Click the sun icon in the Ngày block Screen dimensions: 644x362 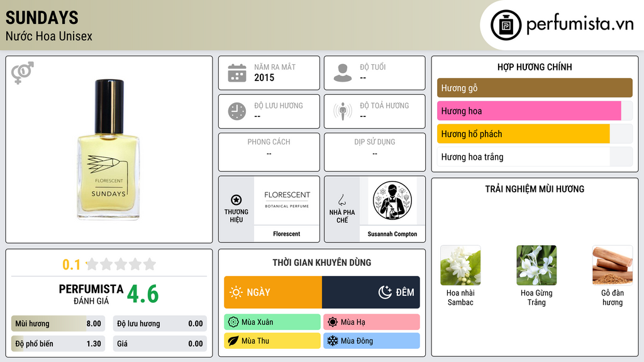pyautogui.click(x=236, y=292)
